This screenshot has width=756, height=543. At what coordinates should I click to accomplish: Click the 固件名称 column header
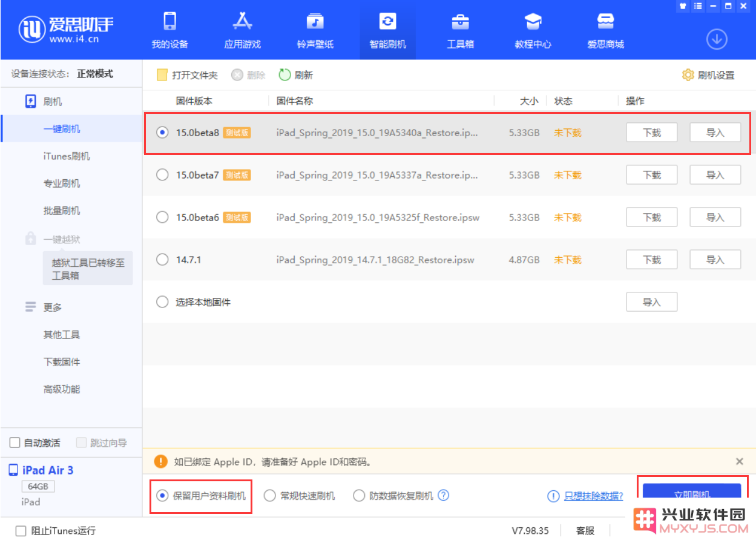click(x=295, y=101)
